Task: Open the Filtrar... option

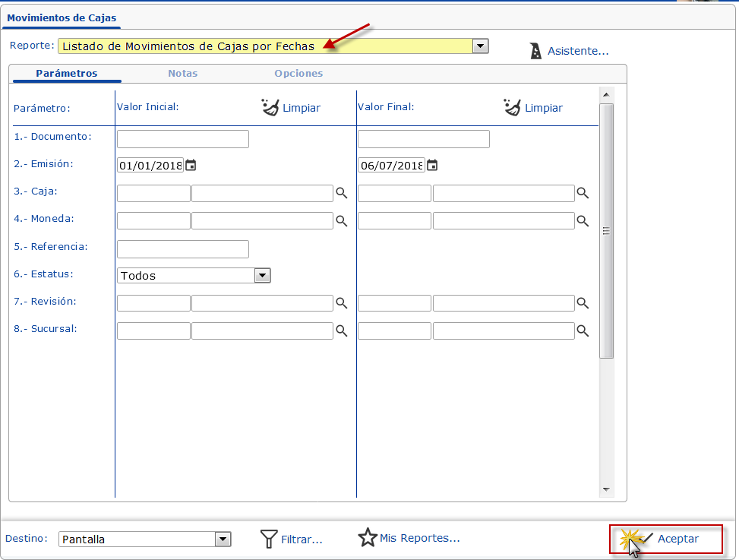Action: pos(292,539)
